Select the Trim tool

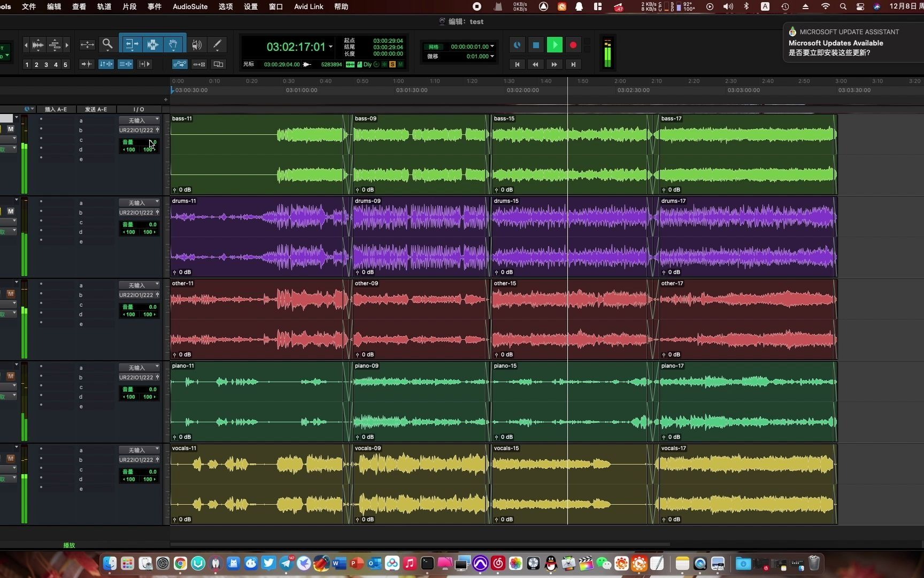pos(132,44)
